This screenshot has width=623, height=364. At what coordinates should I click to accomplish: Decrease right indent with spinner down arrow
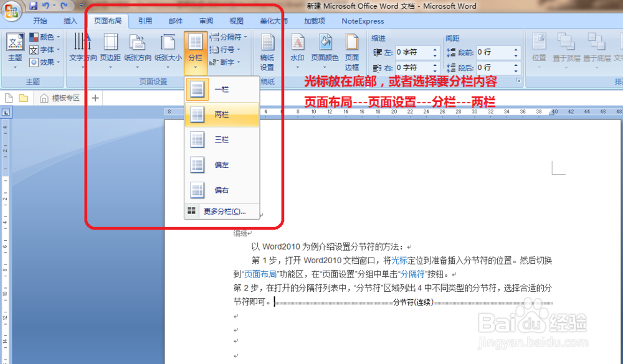435,70
